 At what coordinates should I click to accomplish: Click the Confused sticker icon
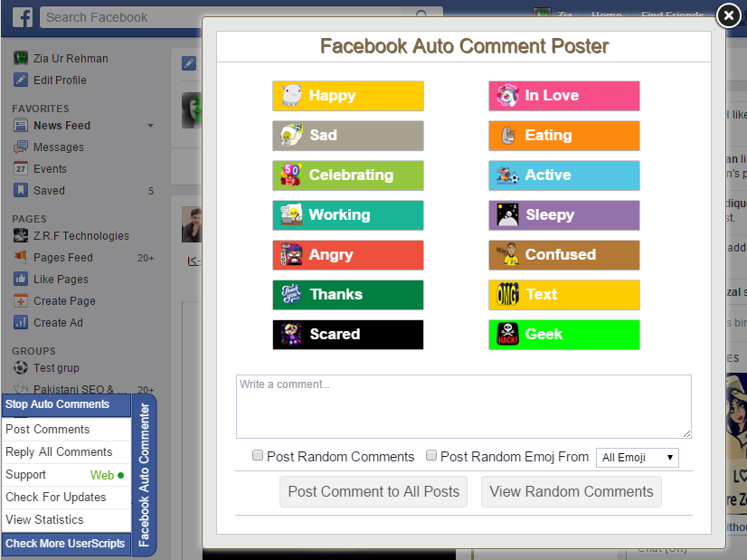[x=507, y=254]
